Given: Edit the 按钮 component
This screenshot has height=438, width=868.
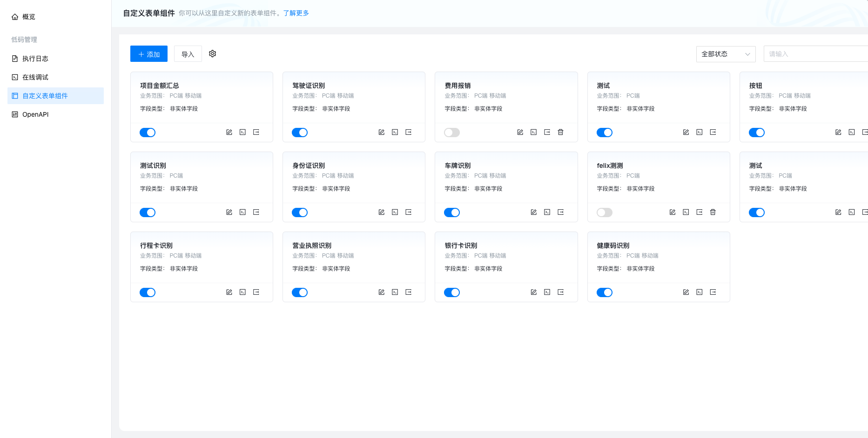Looking at the screenshot, I should [838, 132].
